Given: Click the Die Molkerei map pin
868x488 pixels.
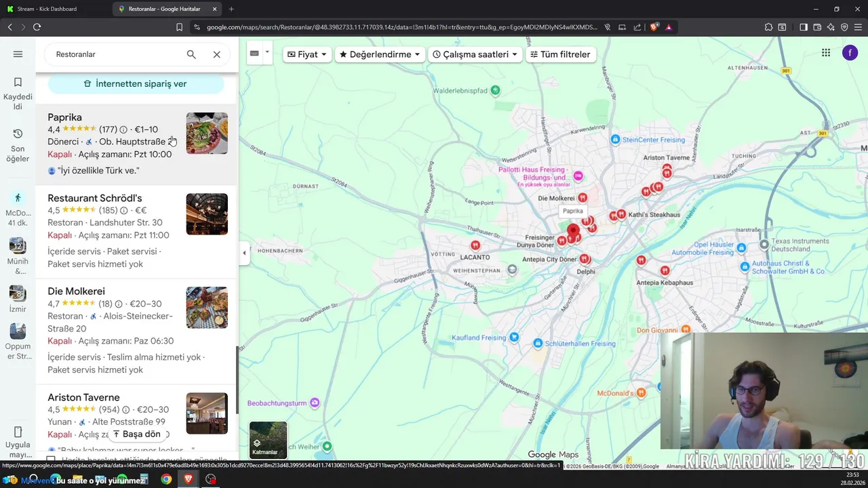Looking at the screenshot, I should click(x=583, y=198).
